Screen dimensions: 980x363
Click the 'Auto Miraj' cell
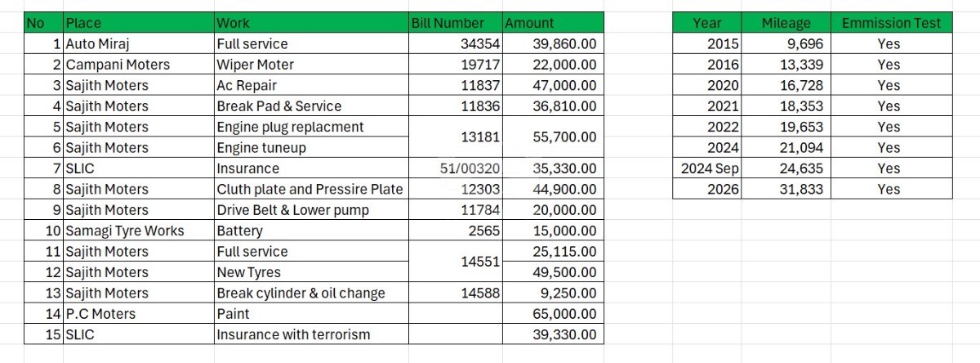(x=139, y=44)
